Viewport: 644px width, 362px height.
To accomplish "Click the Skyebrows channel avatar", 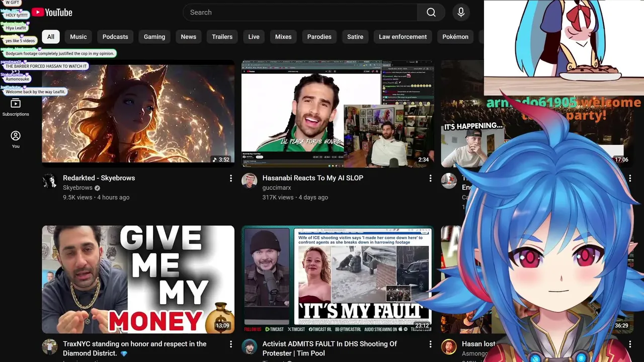I will click(50, 181).
